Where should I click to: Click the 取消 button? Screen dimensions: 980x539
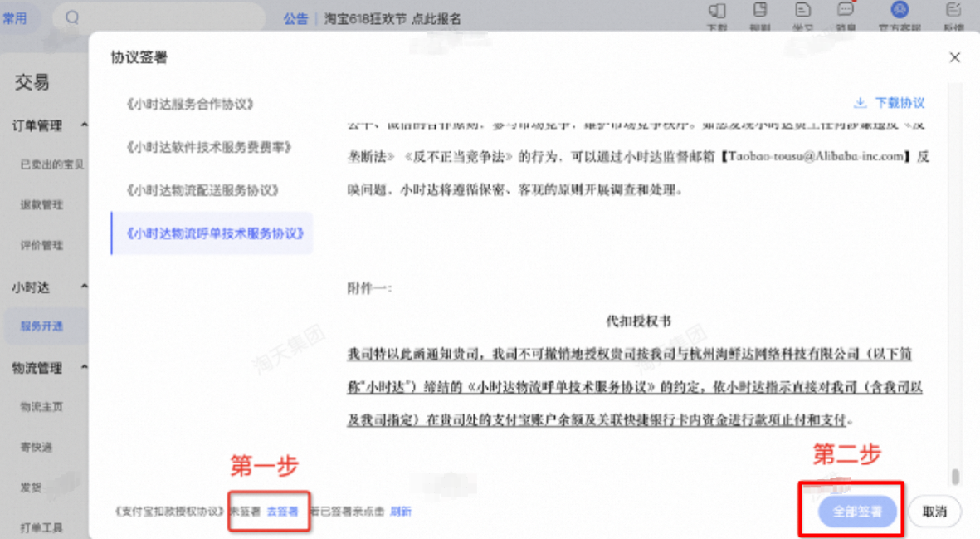[934, 512]
